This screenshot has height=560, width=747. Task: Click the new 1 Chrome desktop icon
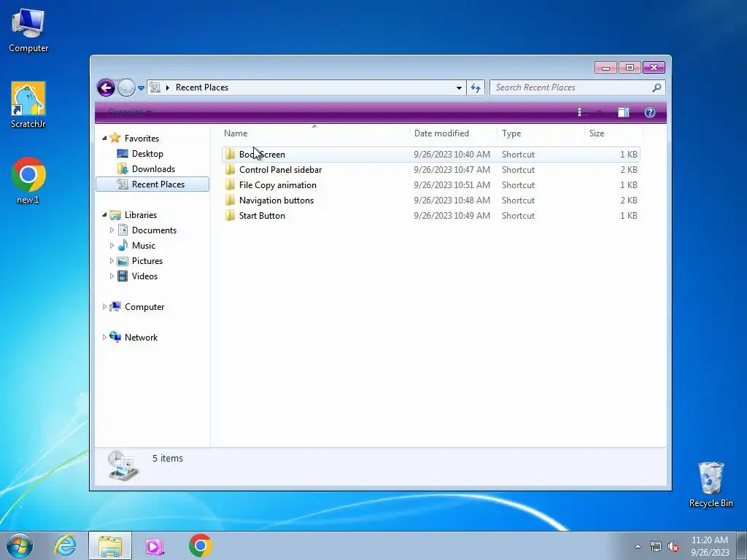pos(28,181)
